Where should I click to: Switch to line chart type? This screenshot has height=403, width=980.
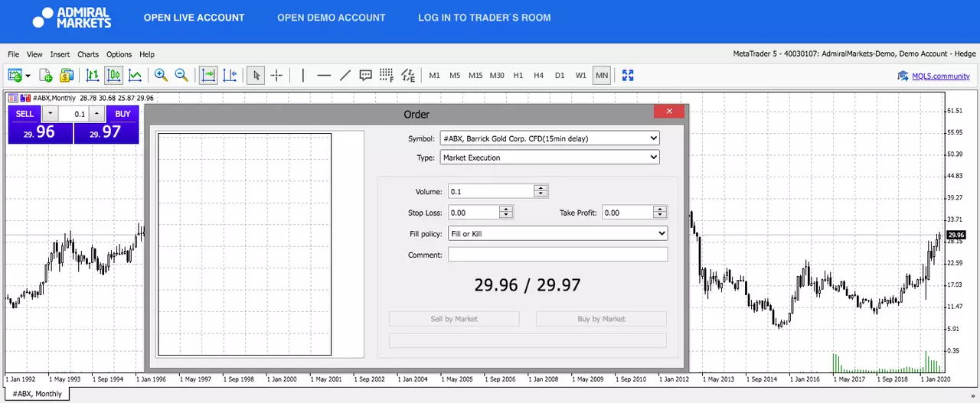[x=135, y=75]
